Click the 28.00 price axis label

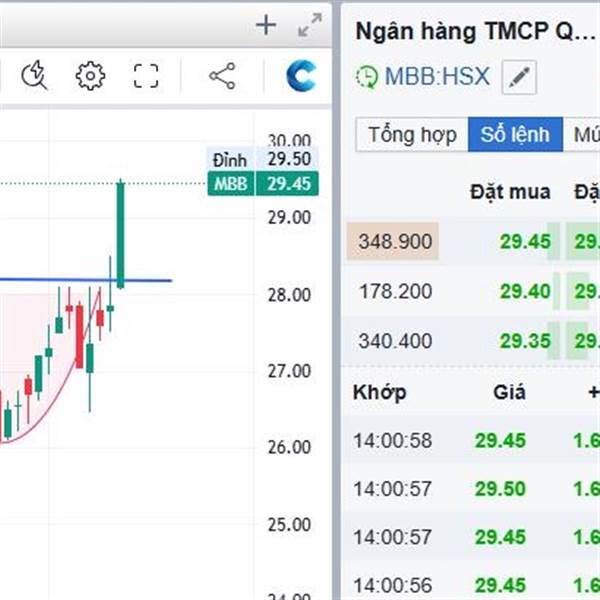point(289,295)
